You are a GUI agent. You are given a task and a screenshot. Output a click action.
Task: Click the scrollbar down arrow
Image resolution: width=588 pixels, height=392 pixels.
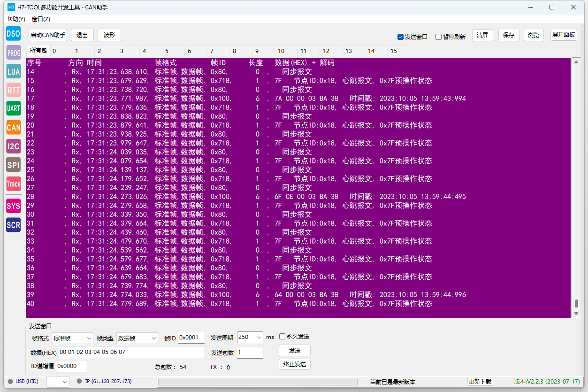pos(576,314)
